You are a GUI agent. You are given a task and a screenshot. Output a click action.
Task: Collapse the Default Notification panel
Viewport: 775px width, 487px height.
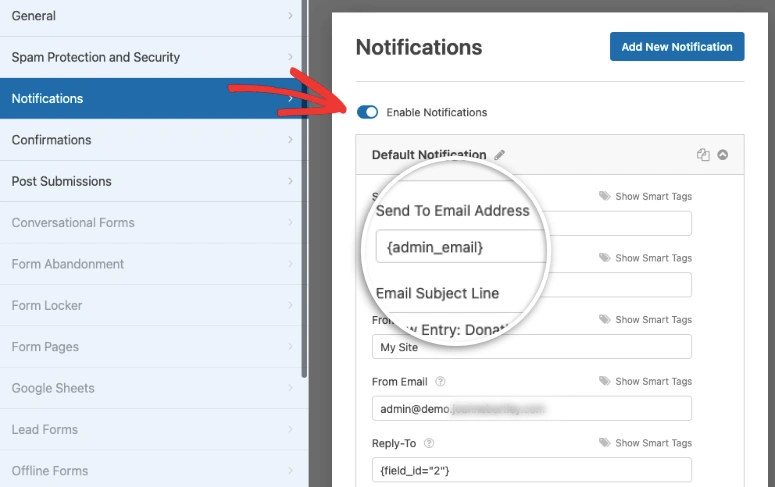pos(723,155)
